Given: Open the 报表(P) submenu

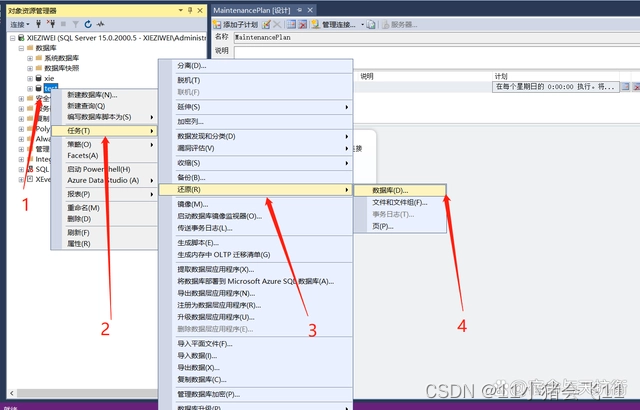Looking at the screenshot, I should (x=104, y=194).
